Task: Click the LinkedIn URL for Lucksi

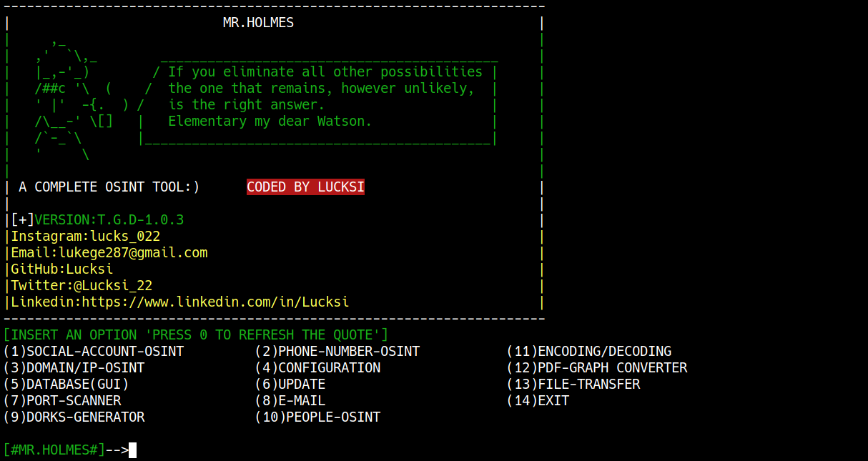Action: [215, 302]
